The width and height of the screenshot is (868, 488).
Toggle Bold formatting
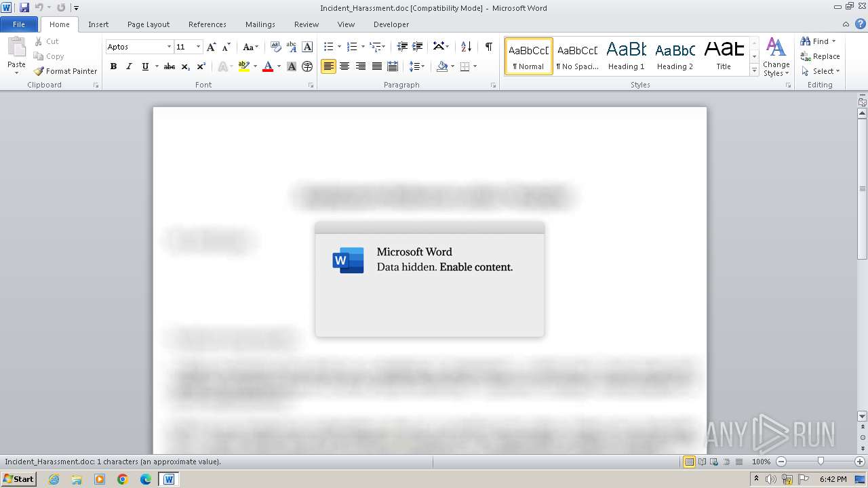coord(113,66)
